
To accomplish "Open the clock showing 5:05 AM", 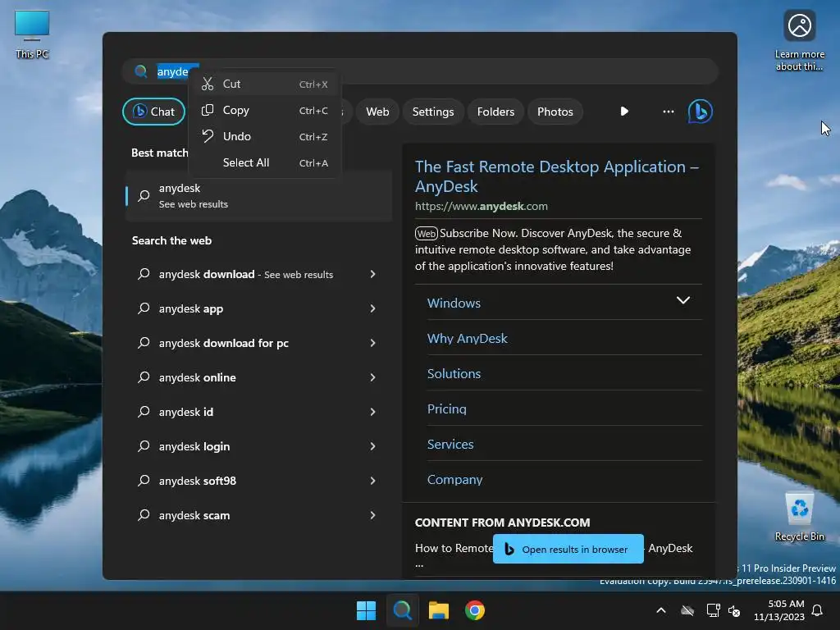I will click(779, 610).
